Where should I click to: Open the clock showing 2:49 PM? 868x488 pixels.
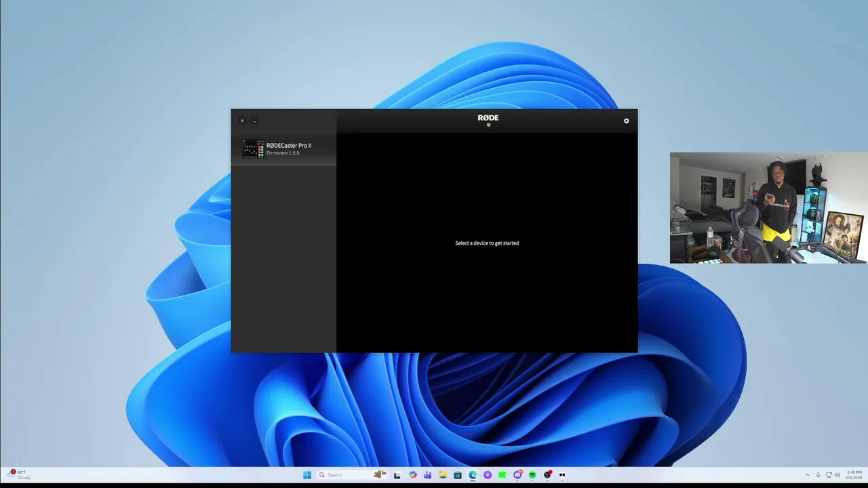854,475
